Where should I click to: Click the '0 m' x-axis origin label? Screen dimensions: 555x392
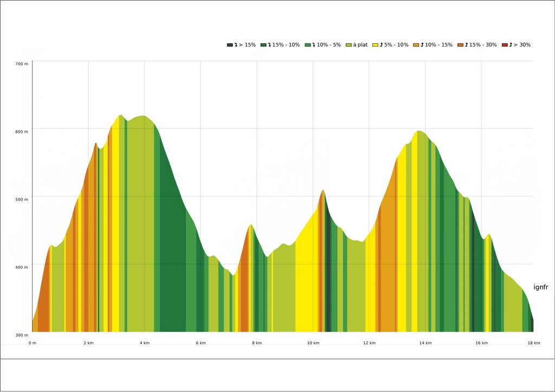pyautogui.click(x=33, y=343)
